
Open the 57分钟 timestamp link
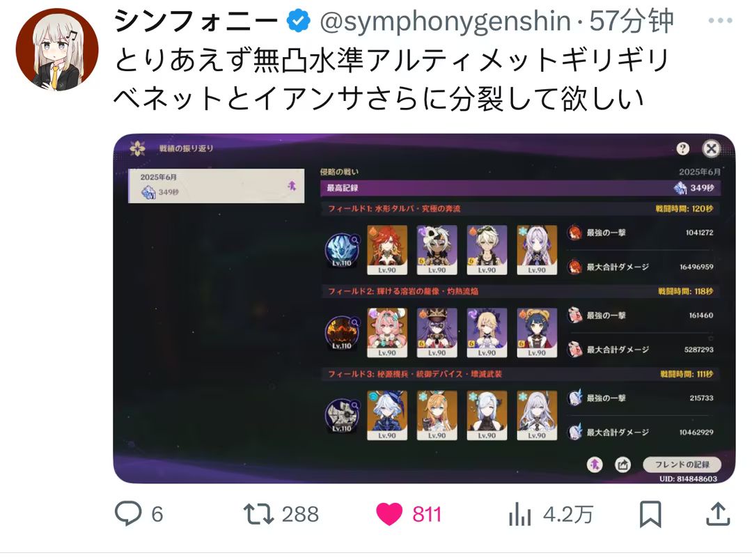coord(632,22)
